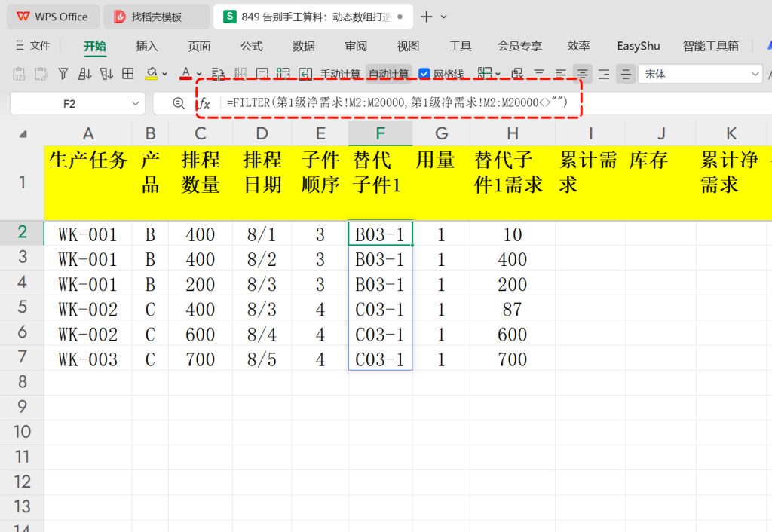The width and height of the screenshot is (772, 532).
Task: Click the top align icon
Action: [x=539, y=74]
